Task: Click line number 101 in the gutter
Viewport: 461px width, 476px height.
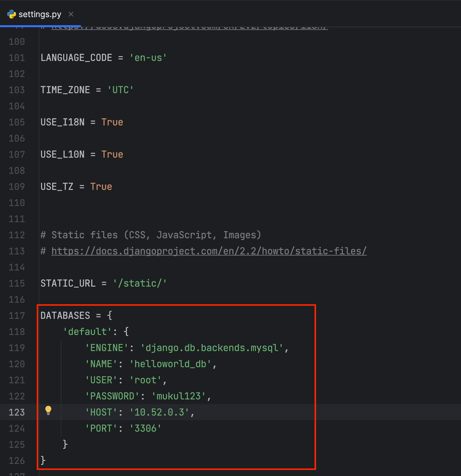Action: [17, 58]
